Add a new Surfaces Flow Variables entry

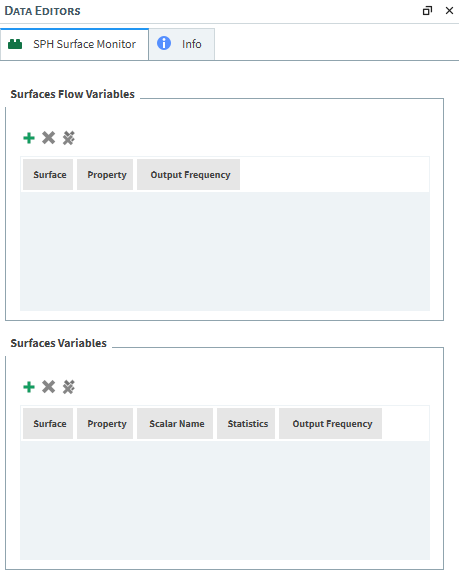[x=29, y=138]
